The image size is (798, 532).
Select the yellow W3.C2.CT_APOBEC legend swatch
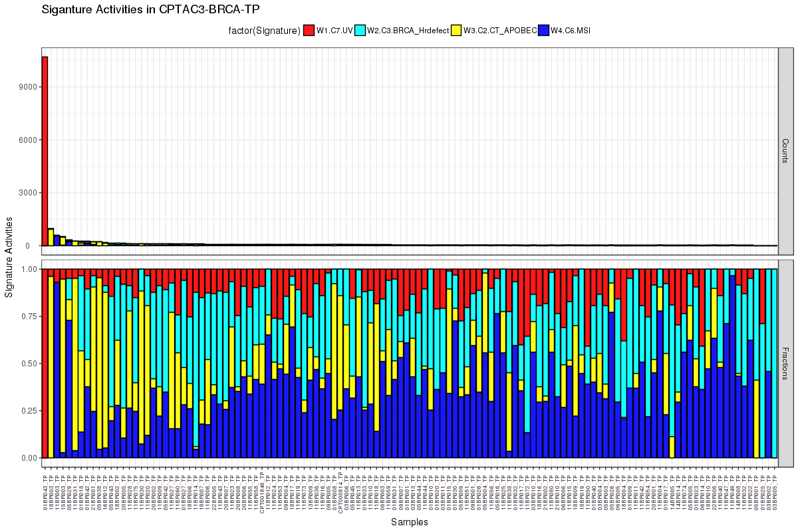point(456,30)
